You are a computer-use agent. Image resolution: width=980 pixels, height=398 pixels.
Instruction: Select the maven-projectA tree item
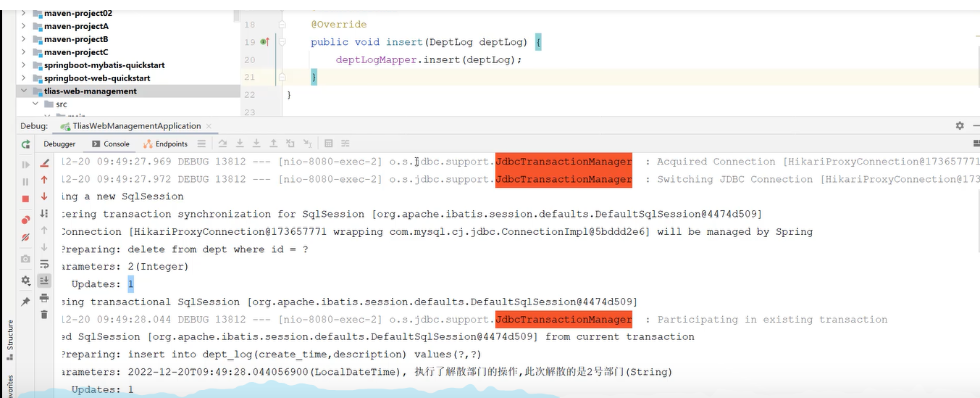(x=76, y=26)
